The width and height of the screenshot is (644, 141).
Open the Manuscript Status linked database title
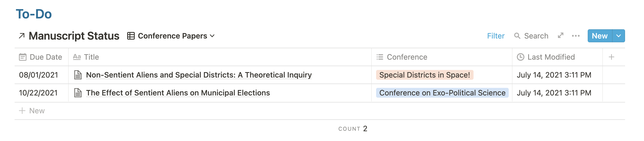(74, 36)
